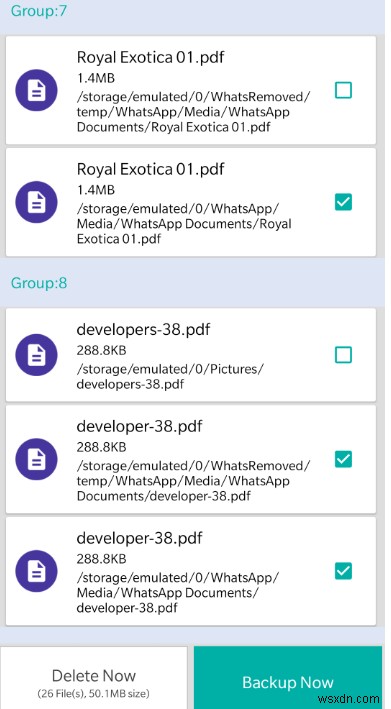
Task: Open developer-38.pdf title in last card
Action: pyautogui.click(x=139, y=538)
